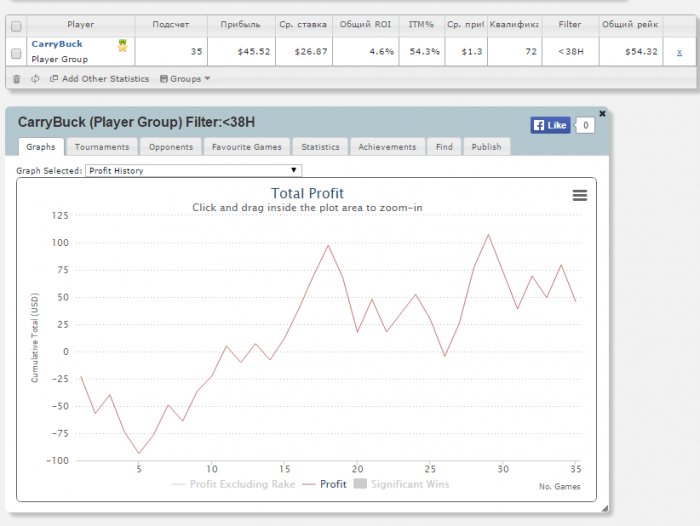The image size is (700, 526).
Task: Click the No. Games axis label
Action: 559,487
